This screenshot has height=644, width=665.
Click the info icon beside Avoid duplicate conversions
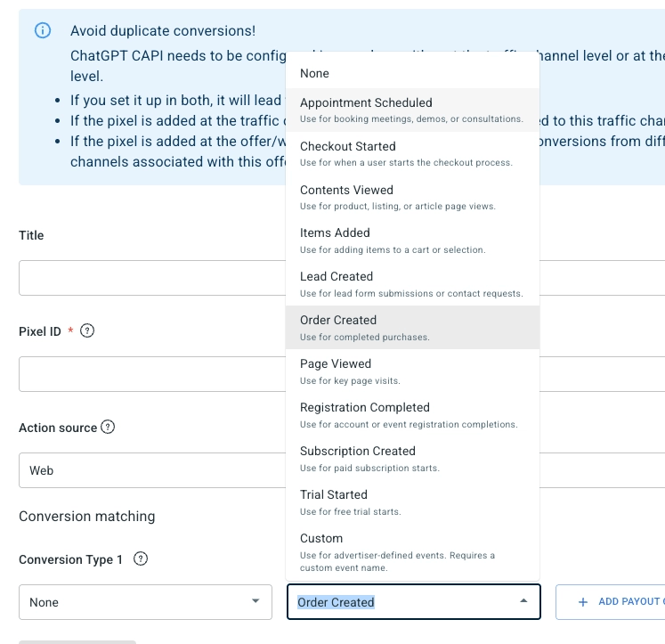[x=43, y=30]
